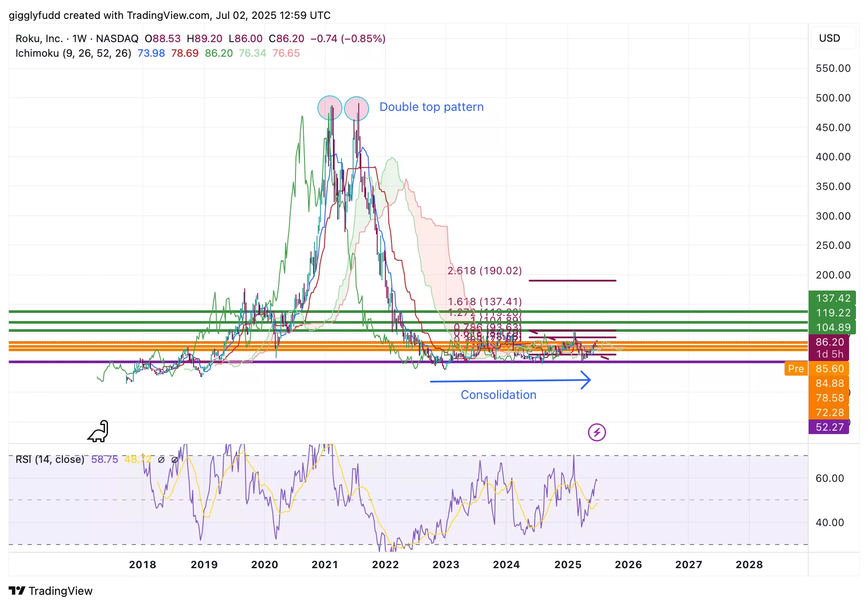
Task: Click the 2.618 (190.02) Fibonacci level label
Action: click(484, 271)
